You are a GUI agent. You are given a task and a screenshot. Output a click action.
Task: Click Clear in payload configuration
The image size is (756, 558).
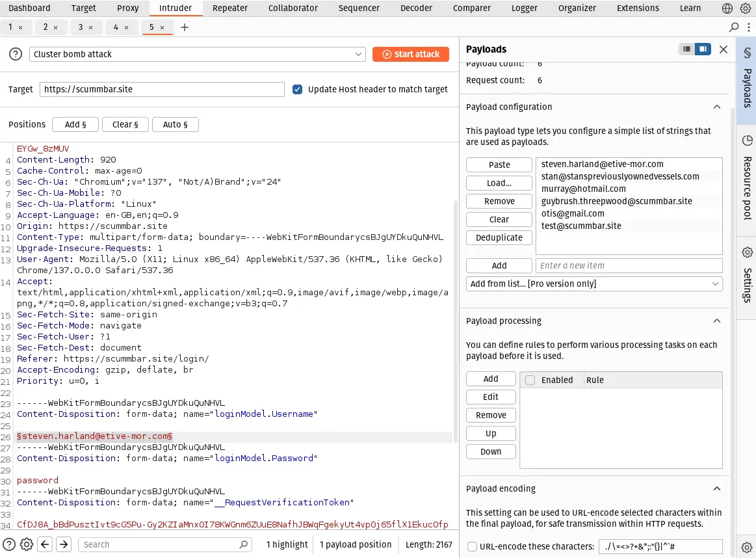(x=499, y=219)
